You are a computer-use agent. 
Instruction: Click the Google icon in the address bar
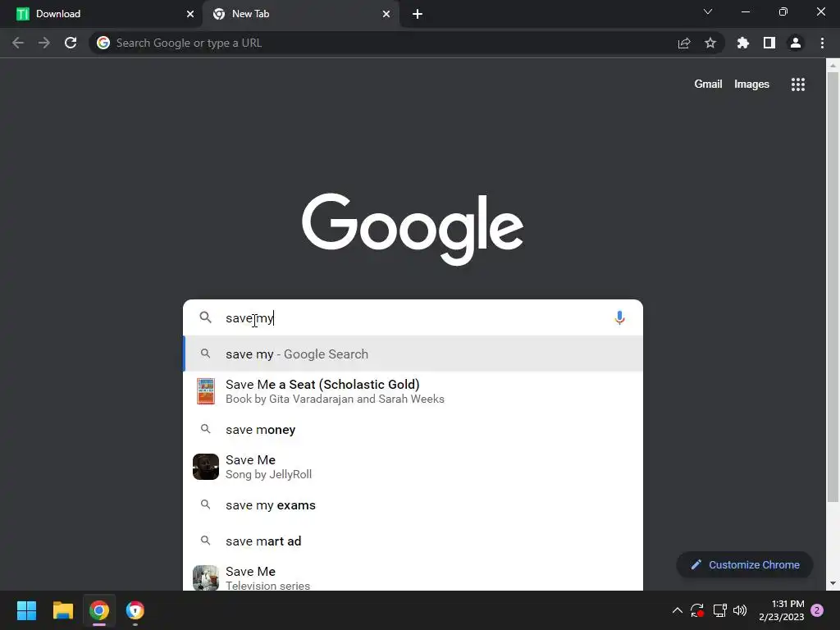click(x=103, y=43)
